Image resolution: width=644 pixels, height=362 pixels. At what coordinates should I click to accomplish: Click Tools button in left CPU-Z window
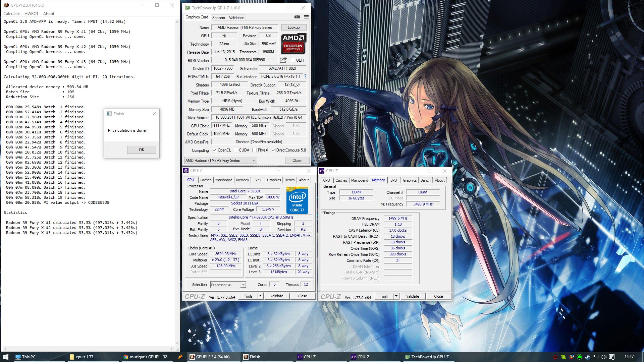click(x=248, y=296)
